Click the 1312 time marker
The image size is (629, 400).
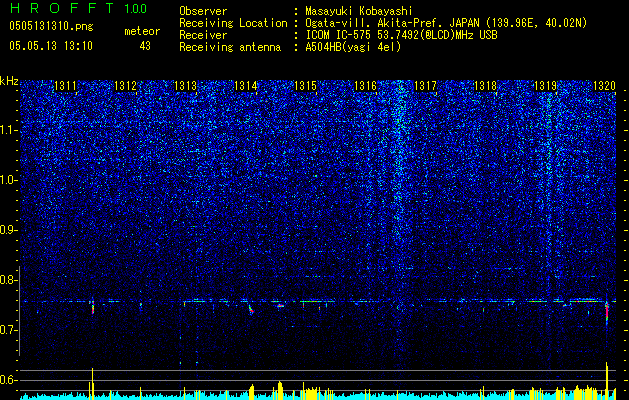pyautogui.click(x=126, y=85)
